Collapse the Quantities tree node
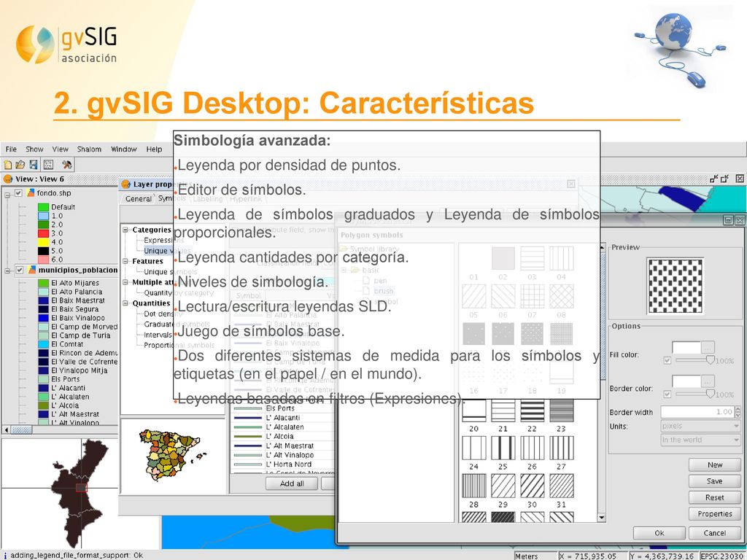 pos(125,303)
